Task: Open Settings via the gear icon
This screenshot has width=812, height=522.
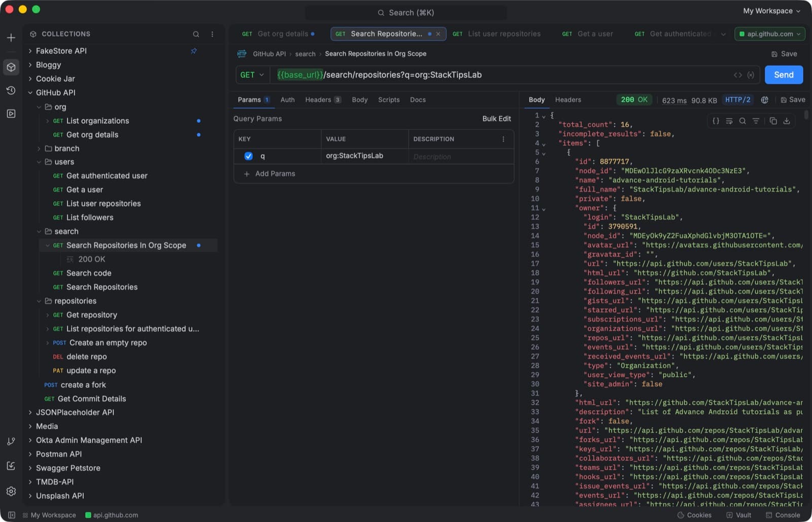Action: tap(11, 491)
